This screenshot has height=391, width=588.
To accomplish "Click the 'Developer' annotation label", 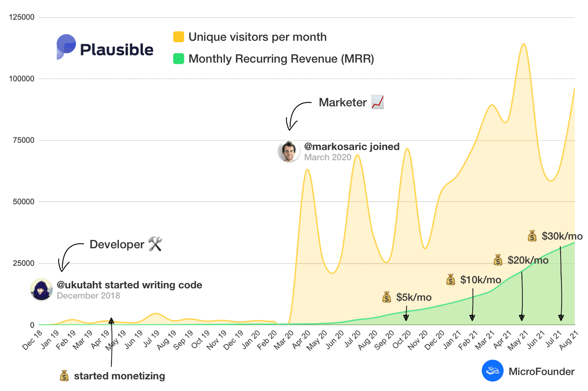I will point(117,244).
